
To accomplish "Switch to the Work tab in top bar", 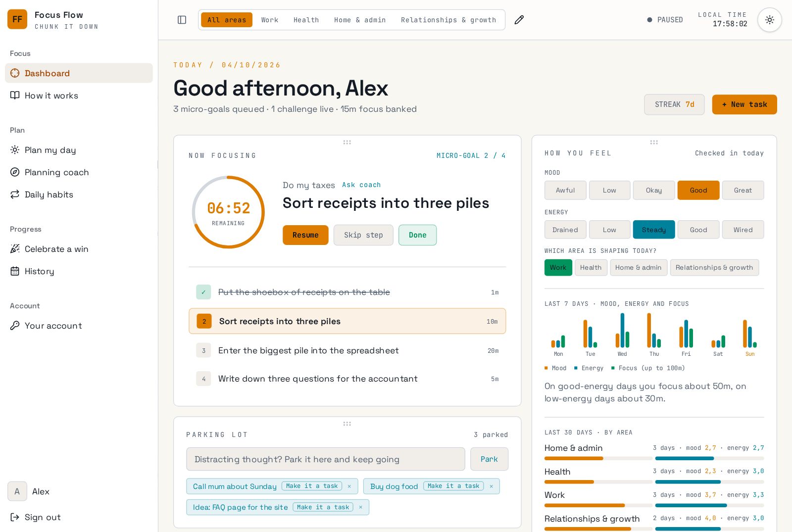I will click(270, 20).
